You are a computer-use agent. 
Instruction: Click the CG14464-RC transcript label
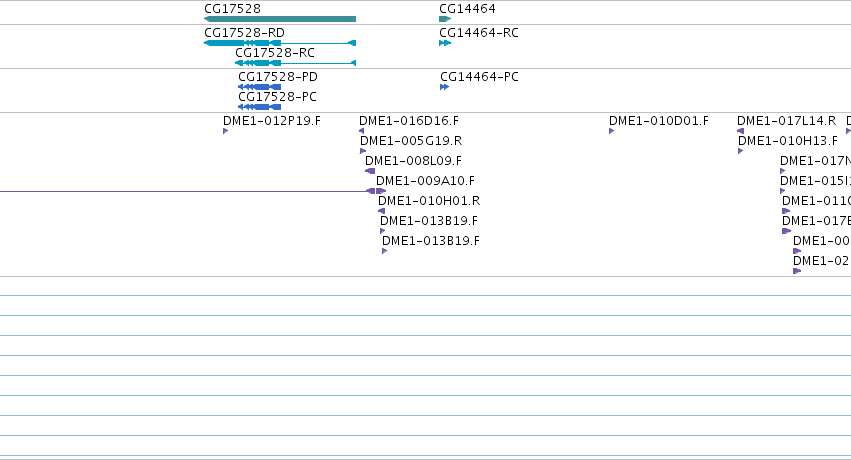pyautogui.click(x=479, y=33)
